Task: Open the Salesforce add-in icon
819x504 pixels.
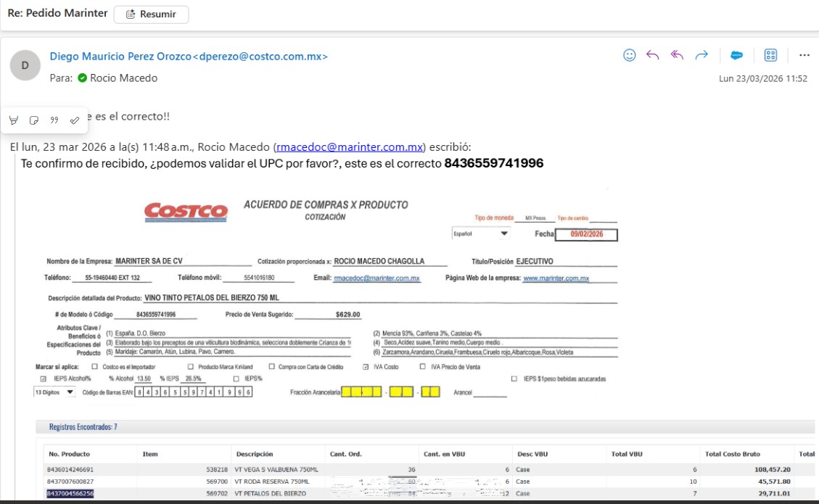Action: tap(736, 55)
